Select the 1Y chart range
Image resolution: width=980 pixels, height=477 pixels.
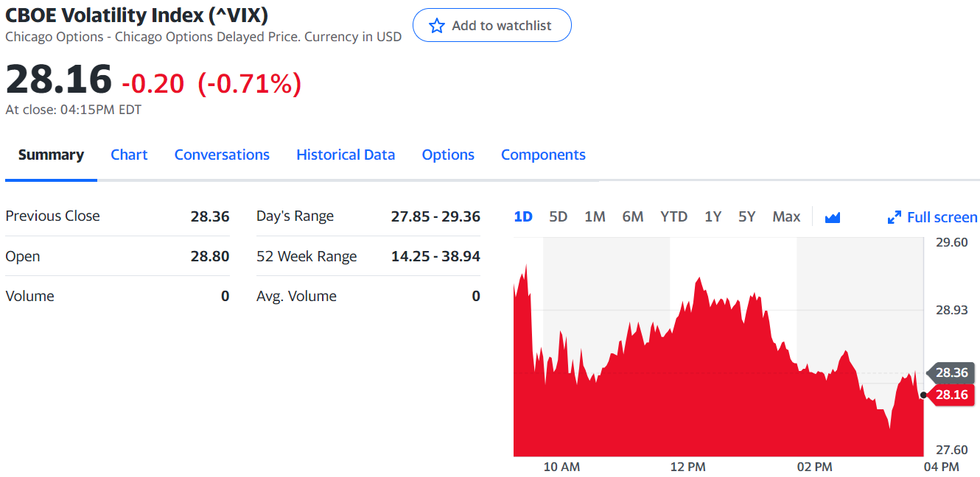pyautogui.click(x=713, y=216)
